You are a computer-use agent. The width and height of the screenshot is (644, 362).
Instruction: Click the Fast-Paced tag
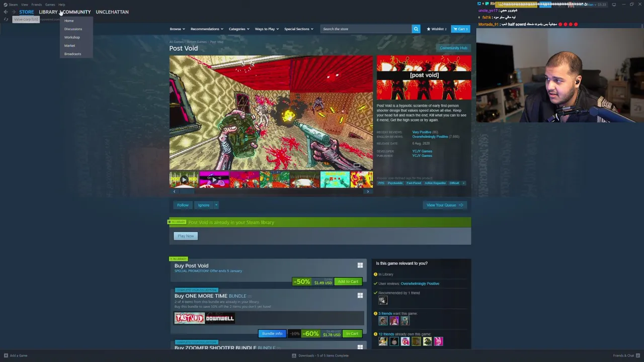pyautogui.click(x=414, y=183)
